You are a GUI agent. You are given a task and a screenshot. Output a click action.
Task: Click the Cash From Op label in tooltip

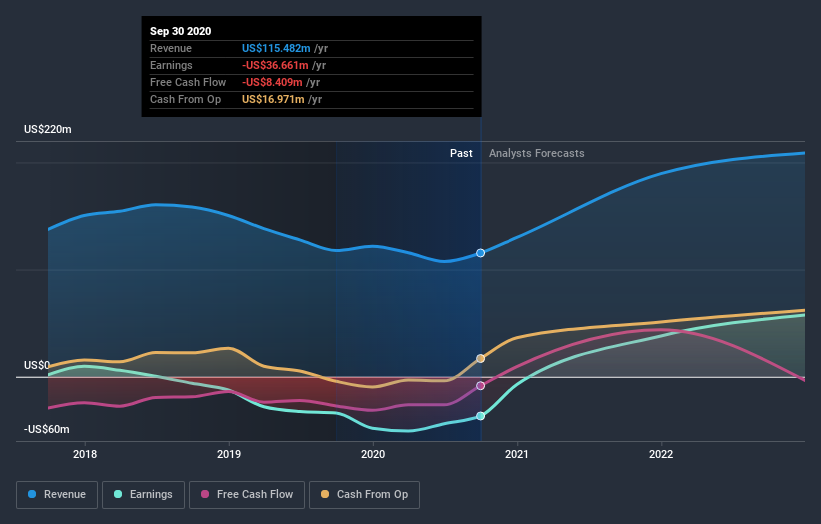185,99
